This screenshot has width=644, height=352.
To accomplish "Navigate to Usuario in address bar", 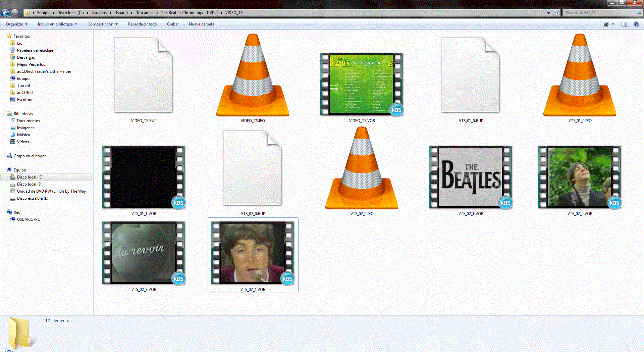I will 121,13.
